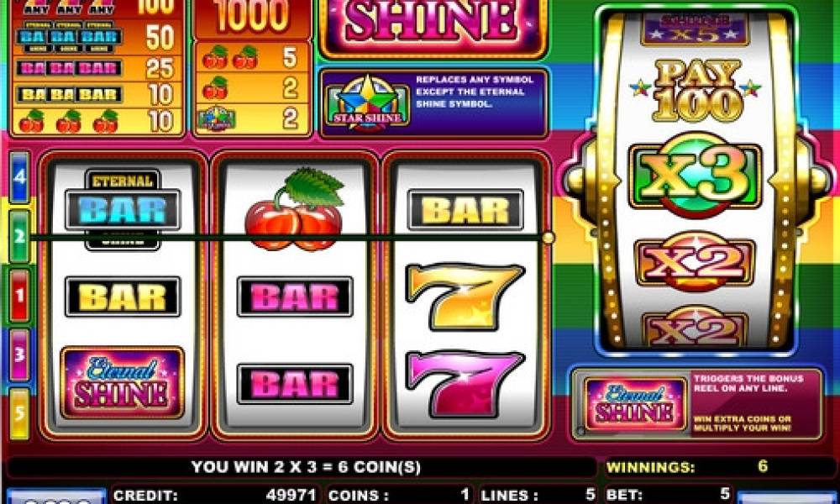This screenshot has width=840, height=504.
Task: Click the Eternal Shine bonus info panel
Action: click(697, 404)
